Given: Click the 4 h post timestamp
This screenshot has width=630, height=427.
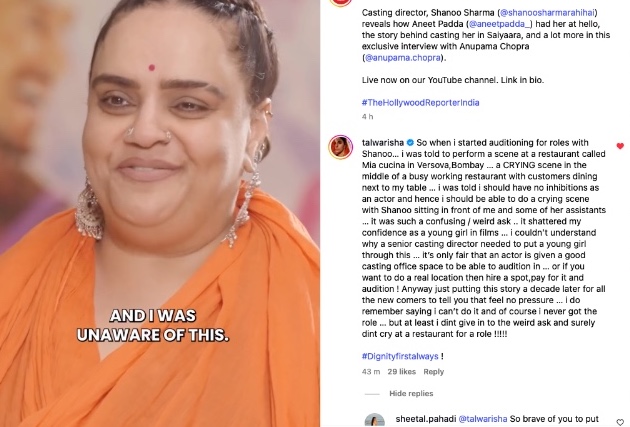Looking at the screenshot, I should pyautogui.click(x=367, y=116).
